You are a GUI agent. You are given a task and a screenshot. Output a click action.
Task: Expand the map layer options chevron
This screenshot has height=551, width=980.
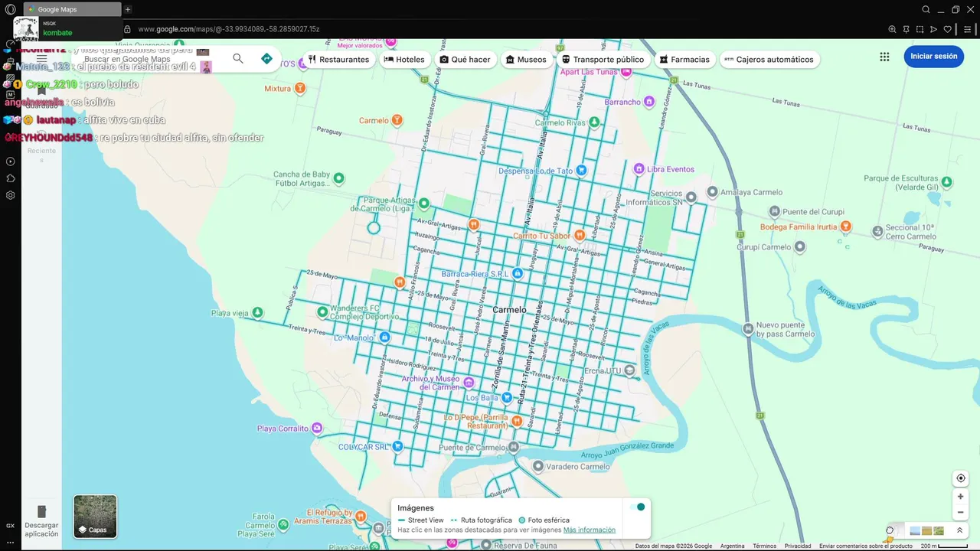(959, 530)
